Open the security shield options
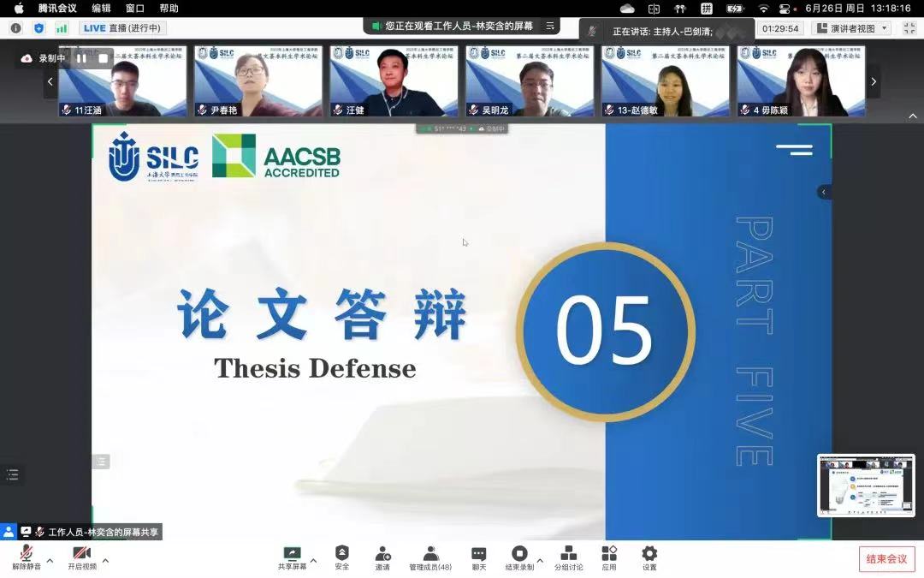Viewport: 924px width, 578px height. 342,554
